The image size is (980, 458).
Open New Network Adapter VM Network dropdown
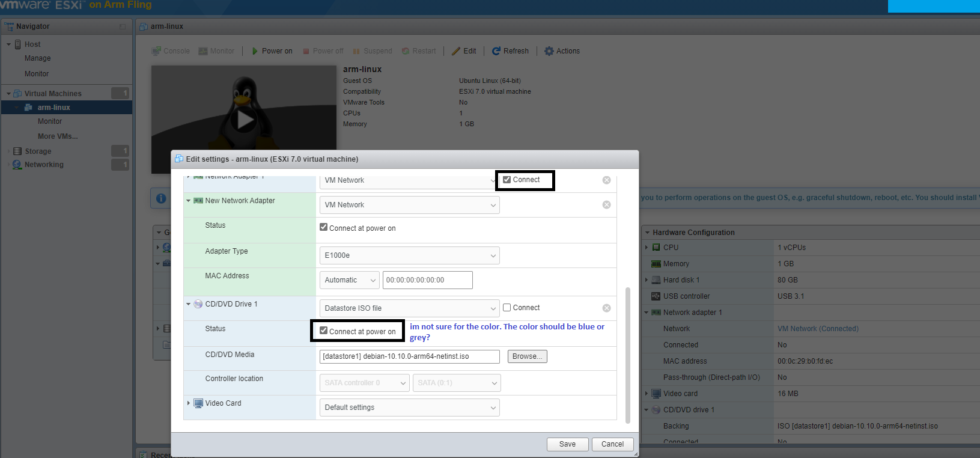coord(409,205)
